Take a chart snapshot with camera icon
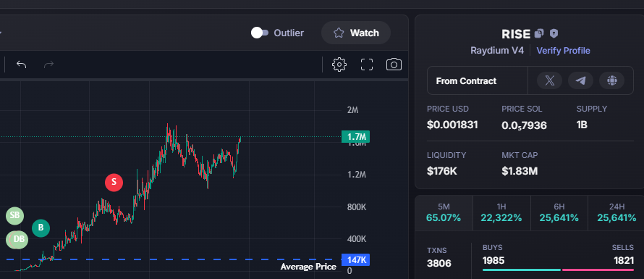Screen dimensions: 644x279 pyautogui.click(x=394, y=64)
